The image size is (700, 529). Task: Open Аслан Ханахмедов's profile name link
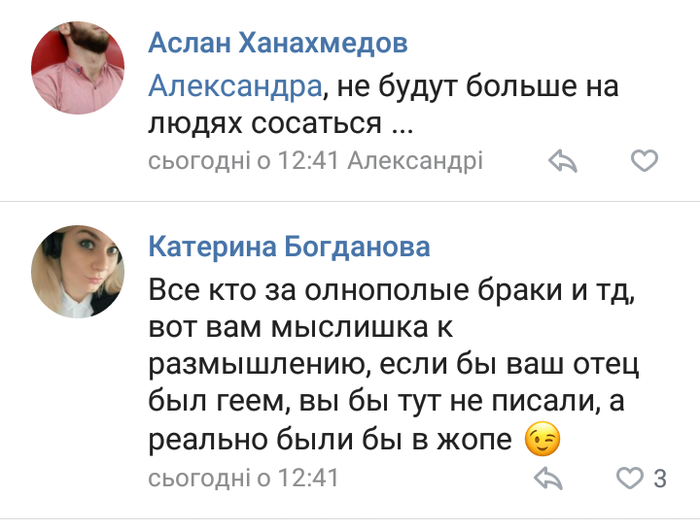coord(278,44)
